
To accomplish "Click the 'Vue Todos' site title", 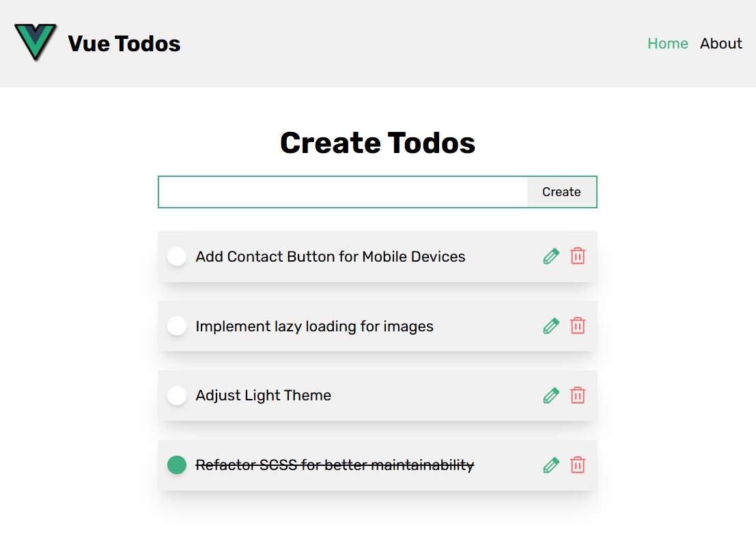I will click(124, 43).
